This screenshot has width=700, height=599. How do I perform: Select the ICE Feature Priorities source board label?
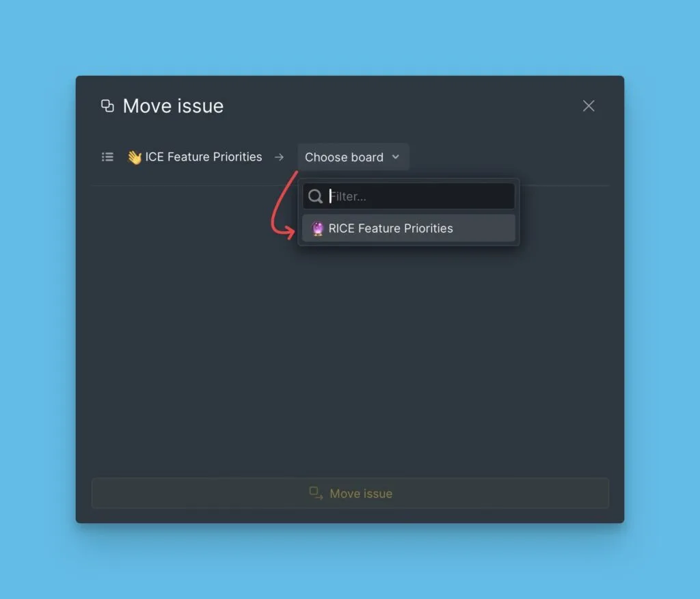click(x=204, y=157)
